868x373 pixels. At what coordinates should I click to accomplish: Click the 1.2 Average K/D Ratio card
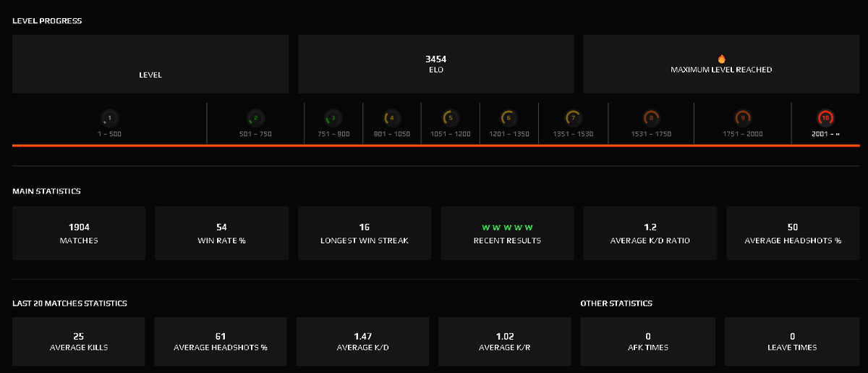650,233
